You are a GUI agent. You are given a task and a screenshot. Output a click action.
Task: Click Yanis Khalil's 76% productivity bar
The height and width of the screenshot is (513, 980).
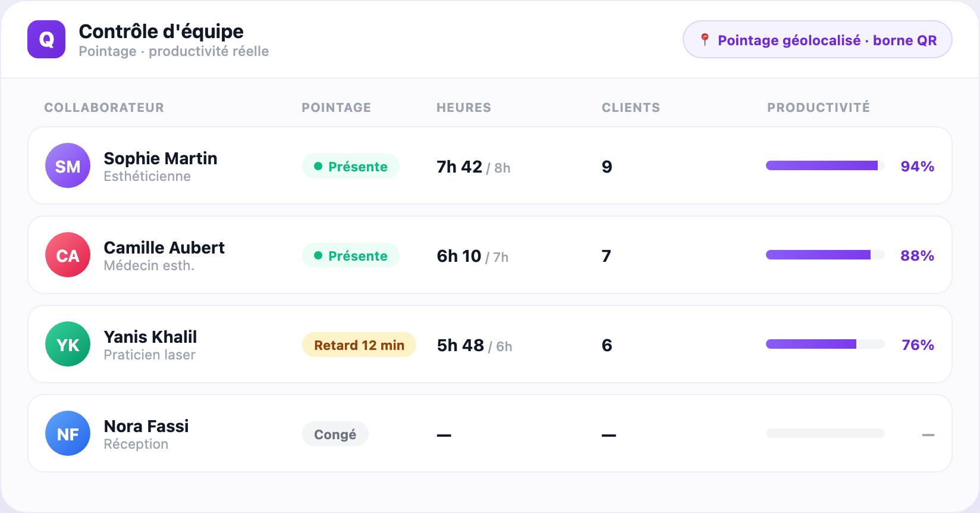(x=825, y=344)
